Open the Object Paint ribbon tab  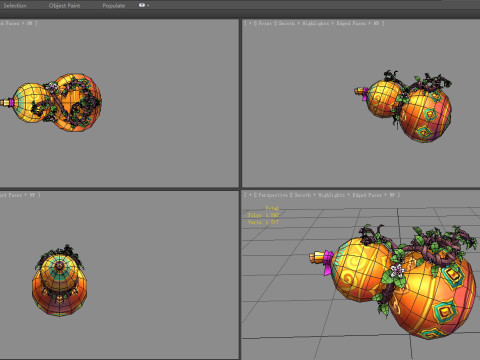click(x=64, y=6)
